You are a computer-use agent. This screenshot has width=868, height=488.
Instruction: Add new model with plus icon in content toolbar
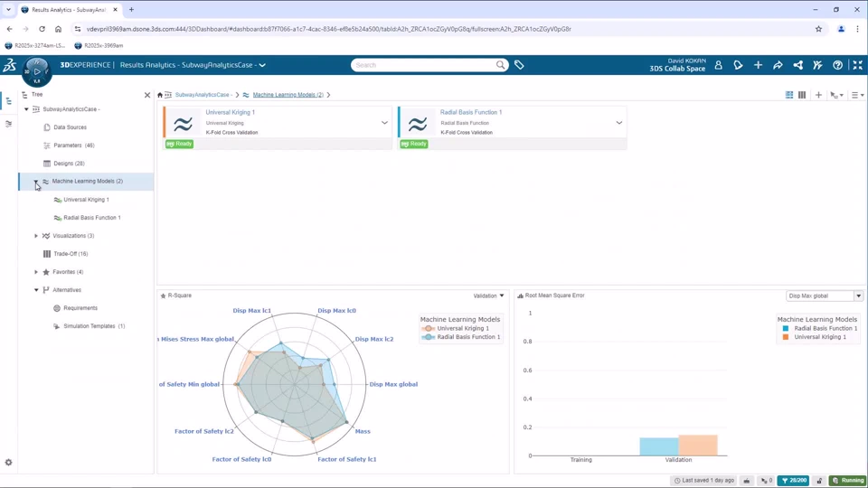818,95
